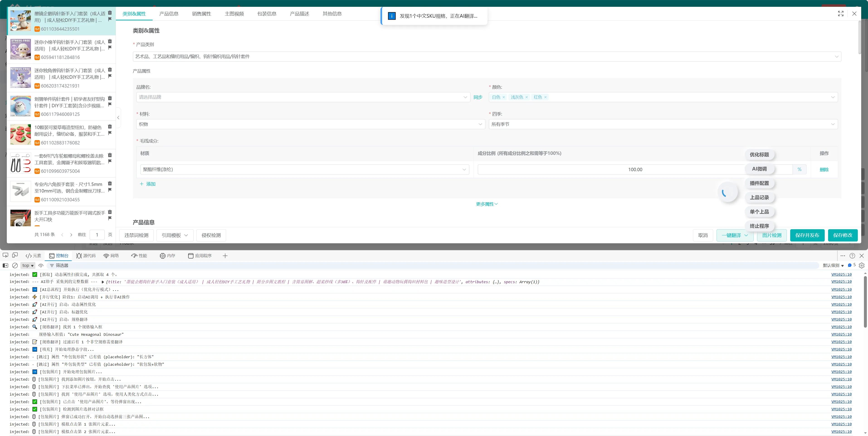868x436 pixels.
Task: Click the 取消 cancel button
Action: (703, 235)
